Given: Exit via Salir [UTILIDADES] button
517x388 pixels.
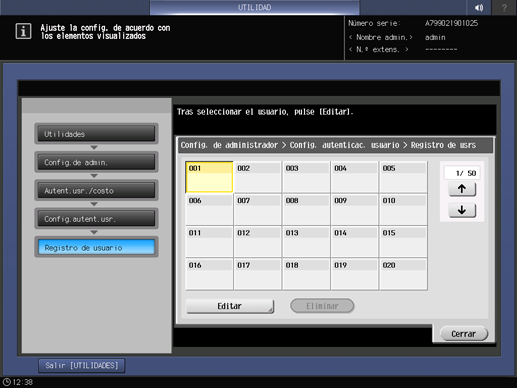Looking at the screenshot, I should click(82, 366).
